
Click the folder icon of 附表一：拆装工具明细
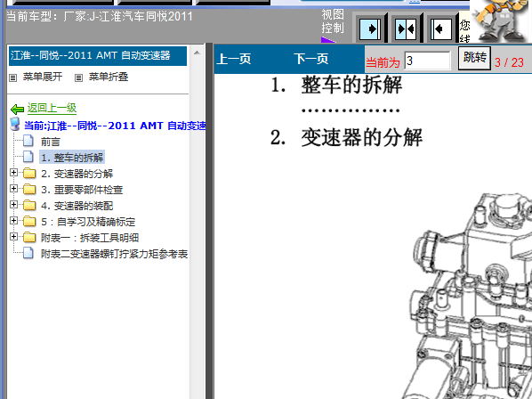29,237
